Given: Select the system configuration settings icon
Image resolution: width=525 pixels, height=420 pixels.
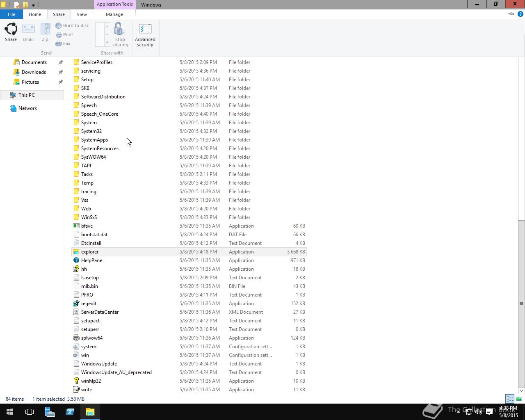Looking at the screenshot, I should 76,347.
